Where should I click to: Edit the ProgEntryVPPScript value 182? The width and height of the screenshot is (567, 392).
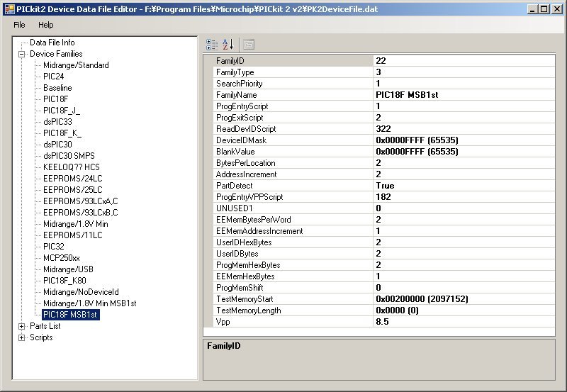[x=464, y=197]
